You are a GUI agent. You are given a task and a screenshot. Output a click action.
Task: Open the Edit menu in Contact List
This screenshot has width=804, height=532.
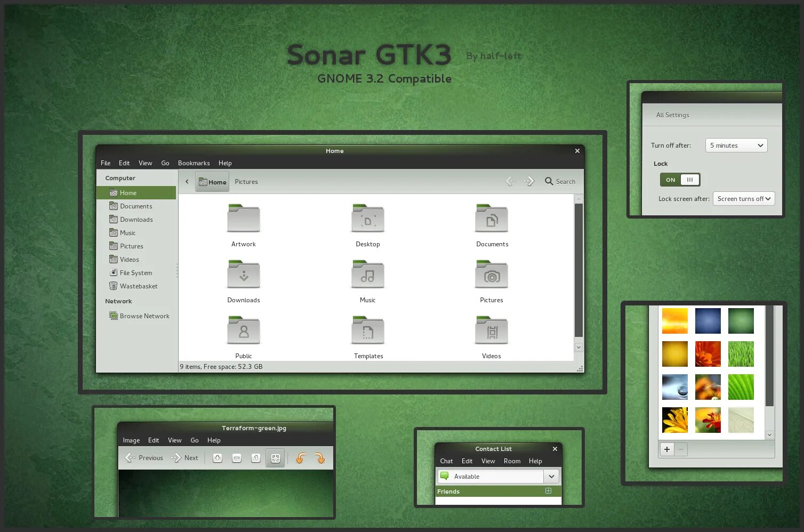point(467,461)
